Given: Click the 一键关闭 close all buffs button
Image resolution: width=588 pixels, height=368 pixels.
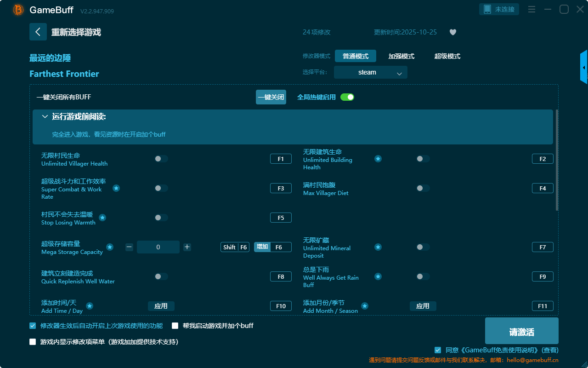Looking at the screenshot, I should coord(271,97).
